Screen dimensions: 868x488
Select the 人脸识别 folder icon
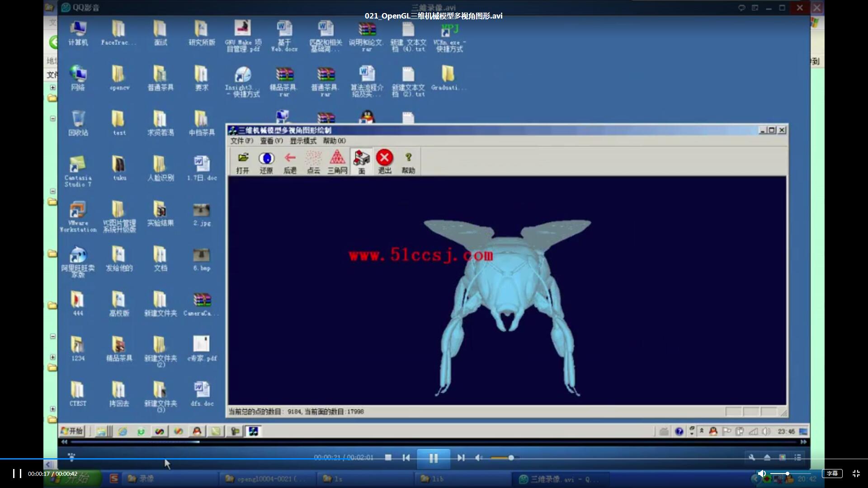(x=160, y=168)
